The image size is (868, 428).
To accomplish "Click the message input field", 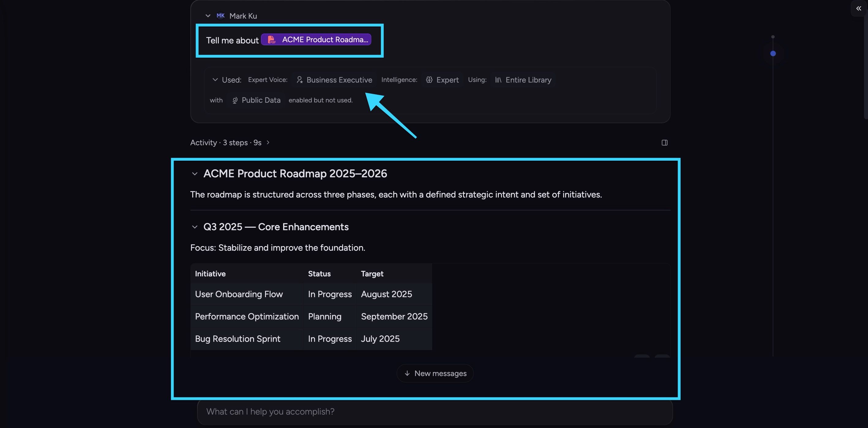I will [x=435, y=412].
